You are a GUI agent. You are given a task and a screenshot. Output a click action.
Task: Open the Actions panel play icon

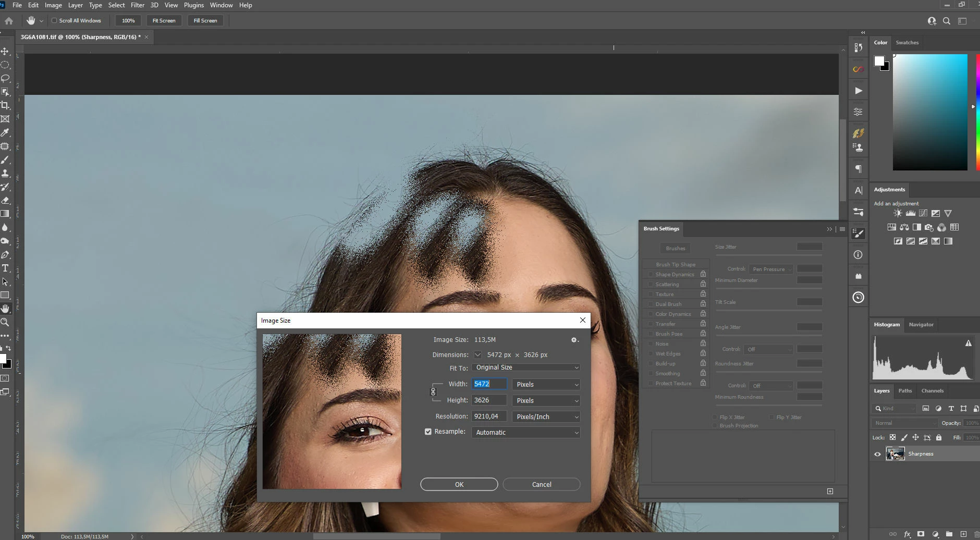(x=859, y=91)
